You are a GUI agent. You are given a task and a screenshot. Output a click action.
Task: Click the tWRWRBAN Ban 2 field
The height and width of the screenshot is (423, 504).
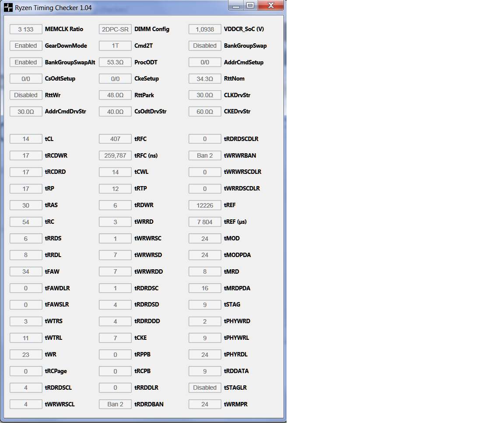pyautogui.click(x=205, y=156)
